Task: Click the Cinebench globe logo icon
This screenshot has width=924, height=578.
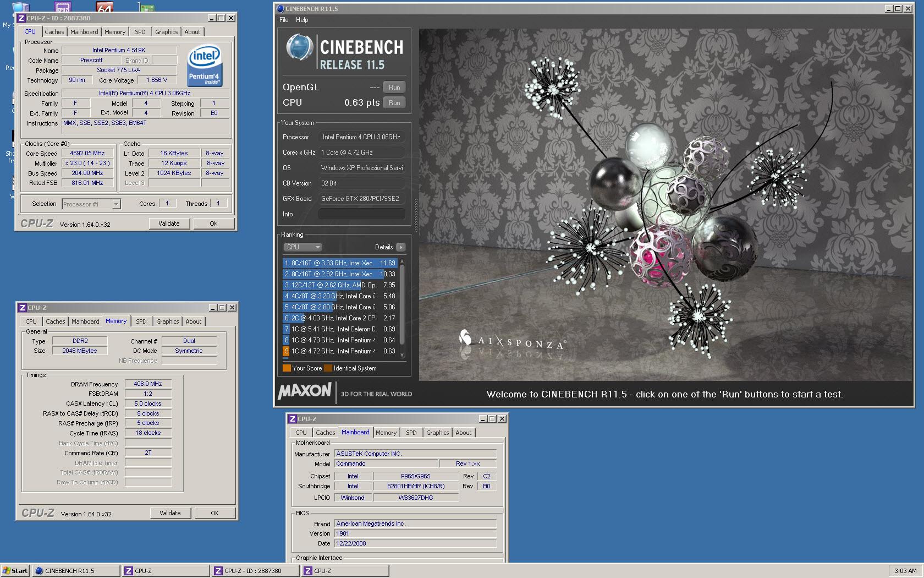Action: pos(300,47)
